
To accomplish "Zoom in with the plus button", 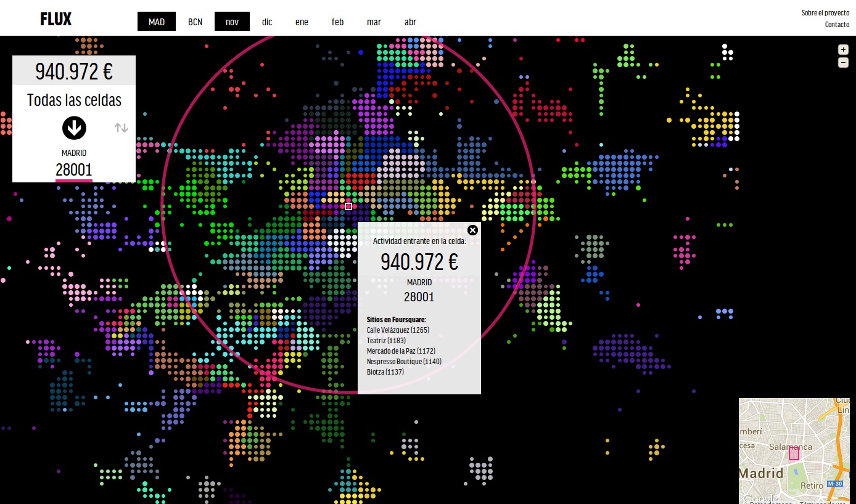I will point(844,50).
